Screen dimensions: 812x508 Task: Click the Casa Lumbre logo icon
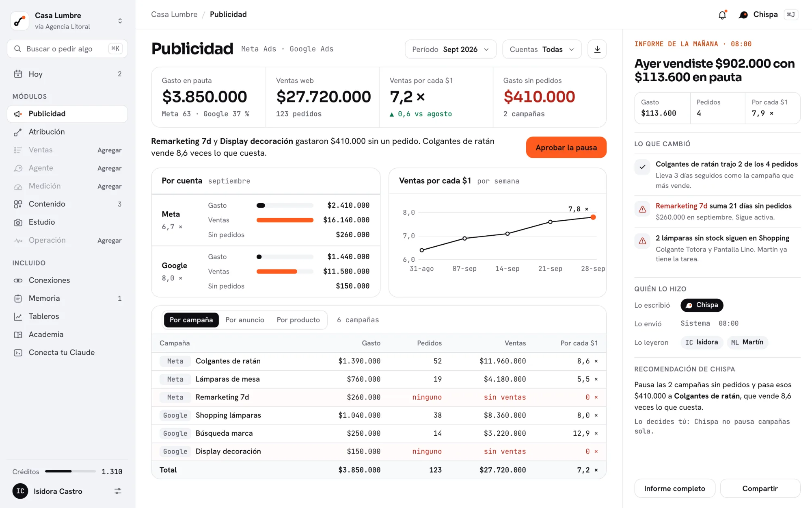point(19,21)
